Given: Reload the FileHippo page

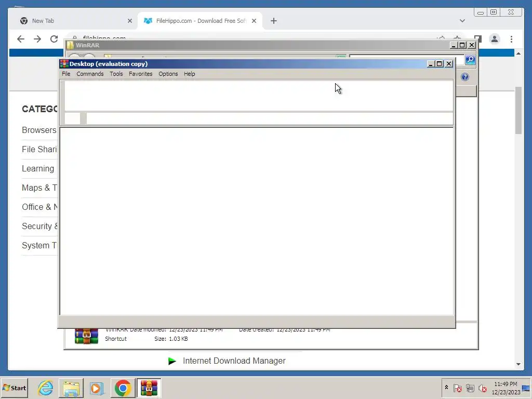Looking at the screenshot, I should [54, 39].
